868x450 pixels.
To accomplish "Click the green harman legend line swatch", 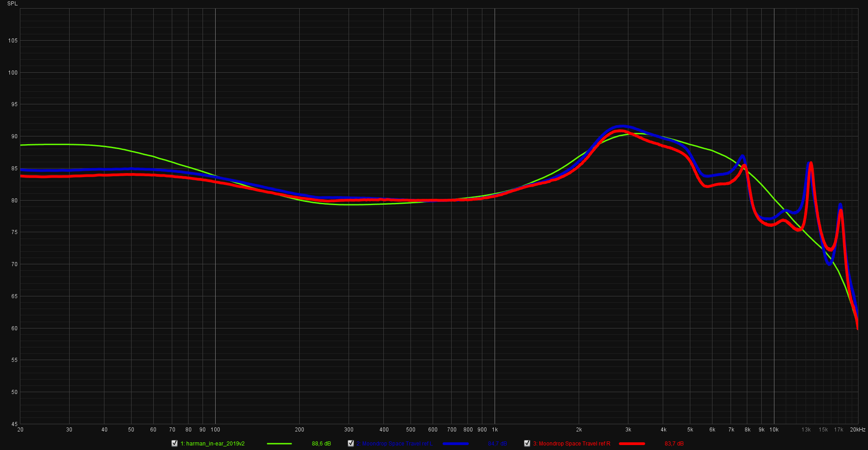I will (x=279, y=444).
